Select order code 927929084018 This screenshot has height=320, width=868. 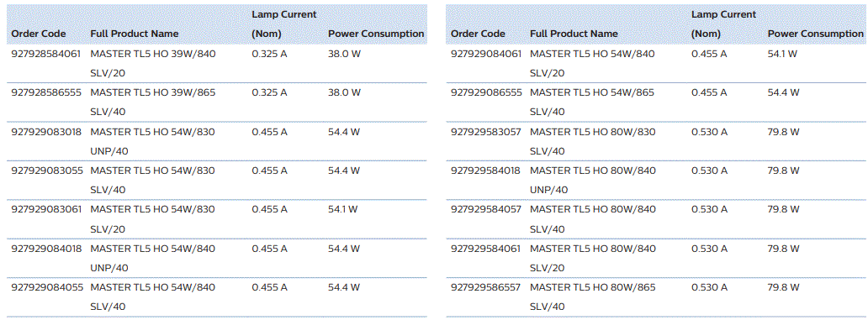[46, 249]
